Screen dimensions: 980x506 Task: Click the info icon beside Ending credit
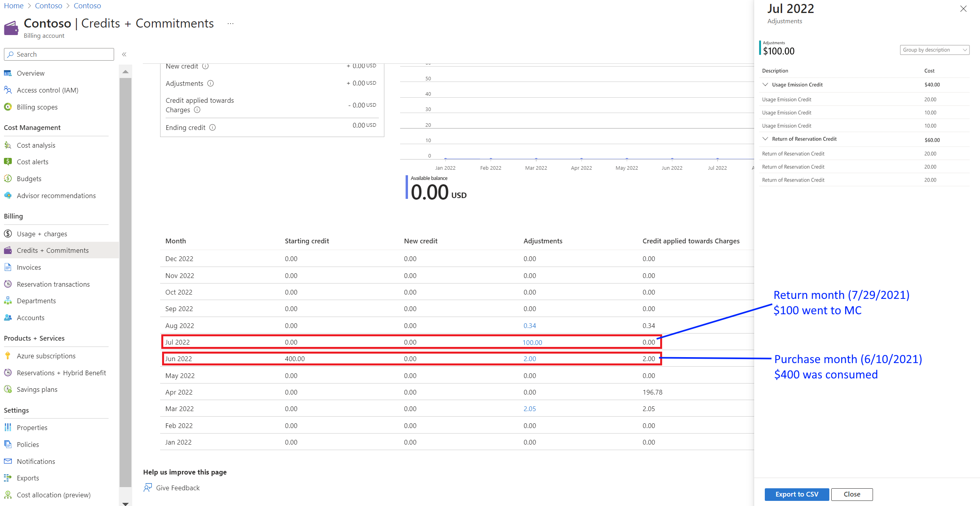coord(212,128)
